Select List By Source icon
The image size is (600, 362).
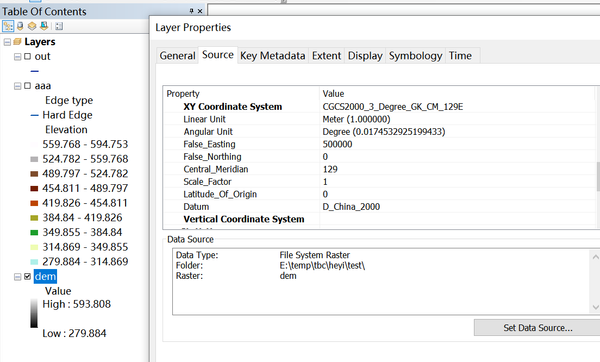pyautogui.click(x=20, y=26)
